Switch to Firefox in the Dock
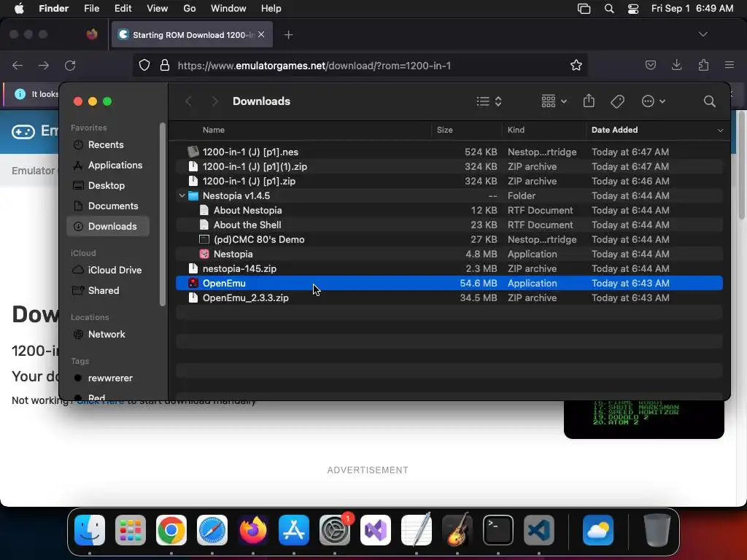Viewport: 747px width, 560px height. click(x=253, y=530)
